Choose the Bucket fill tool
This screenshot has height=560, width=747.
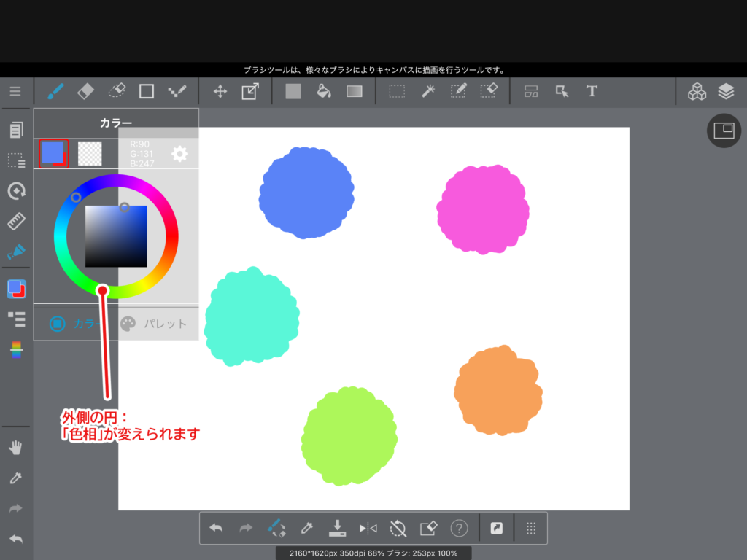click(324, 91)
